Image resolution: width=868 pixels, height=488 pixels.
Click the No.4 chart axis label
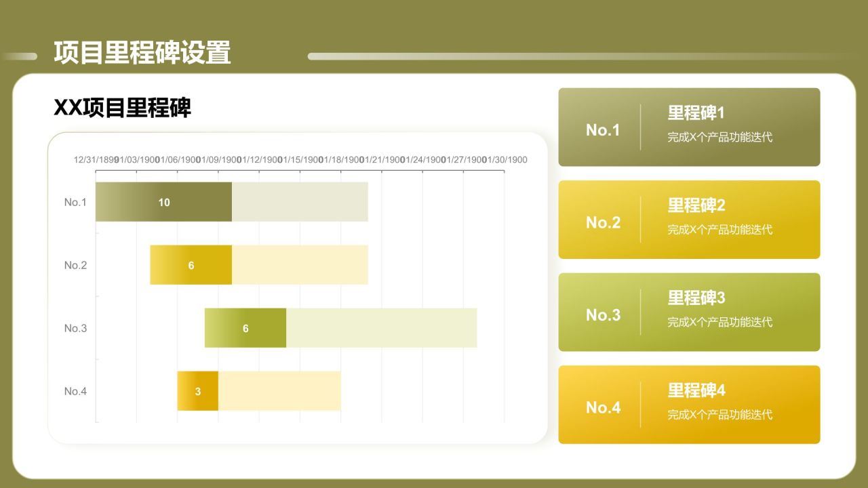[x=75, y=391]
